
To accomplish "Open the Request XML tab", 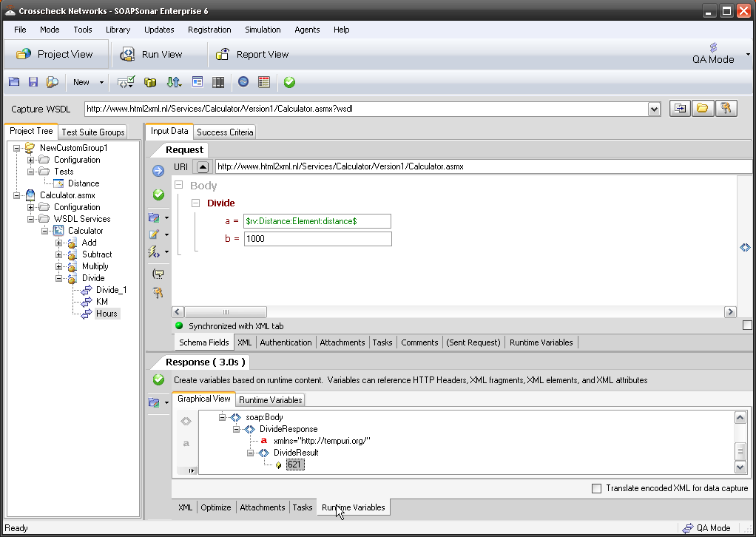I will [244, 342].
